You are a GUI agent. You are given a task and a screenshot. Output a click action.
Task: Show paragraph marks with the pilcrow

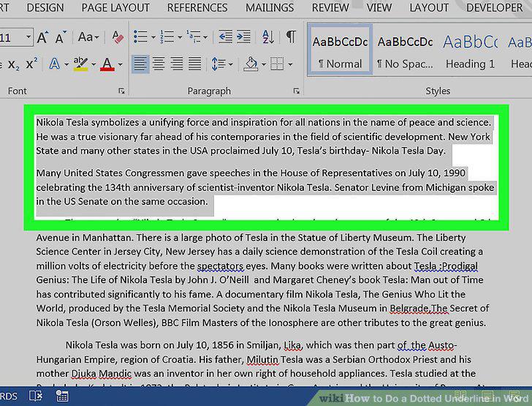[291, 37]
